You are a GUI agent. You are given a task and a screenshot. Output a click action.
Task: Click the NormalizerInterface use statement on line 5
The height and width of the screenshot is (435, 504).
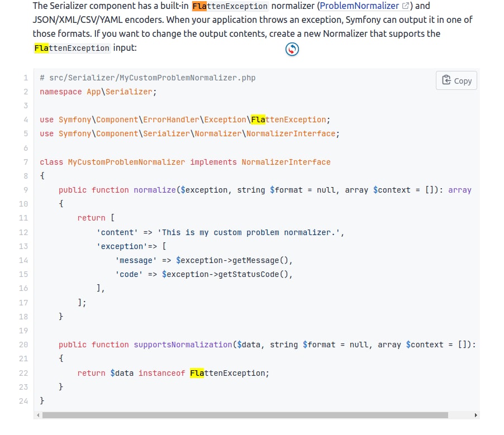tap(189, 133)
